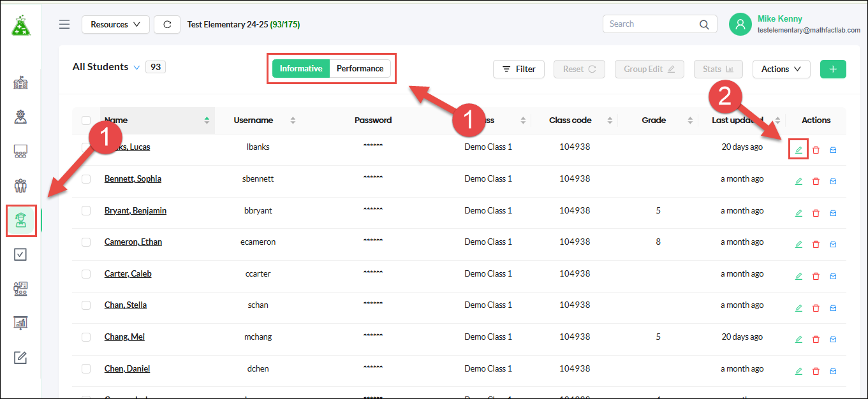Delete Chang, Mei via the red trash icon
The height and width of the screenshot is (399, 868).
[816, 339]
